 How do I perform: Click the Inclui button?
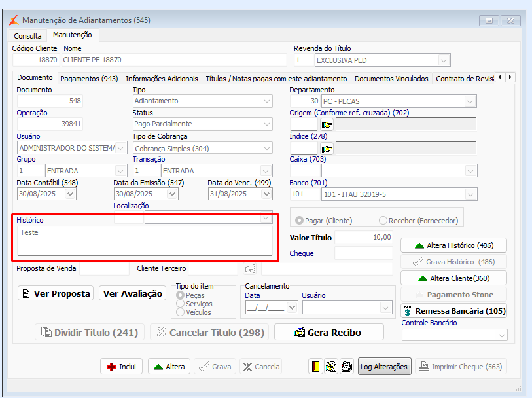[x=122, y=367]
